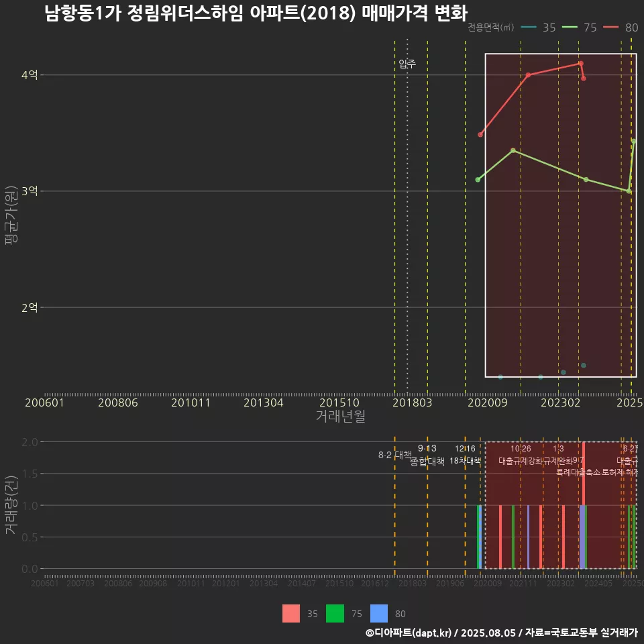Screen dimensions: 644x644
Task: Click the blue 80 bar legend swatch
Action: point(378,614)
